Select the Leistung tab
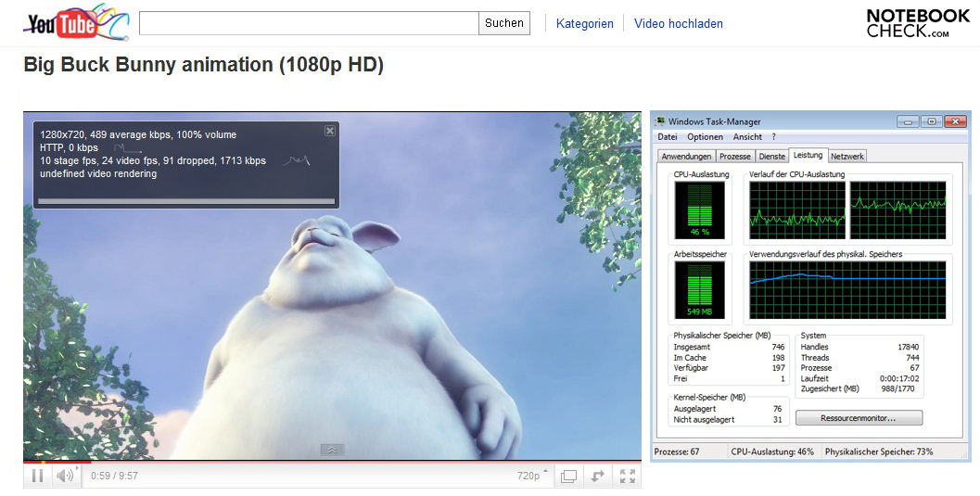980x496 pixels. pos(808,155)
